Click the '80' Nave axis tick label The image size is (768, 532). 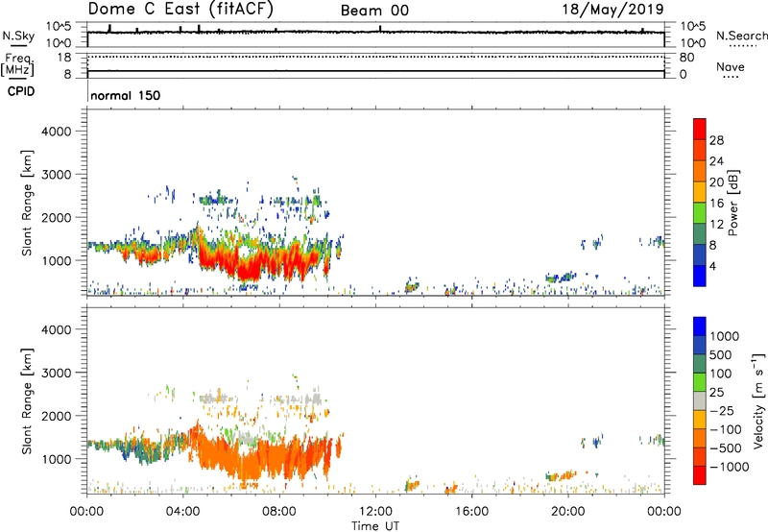point(686,58)
